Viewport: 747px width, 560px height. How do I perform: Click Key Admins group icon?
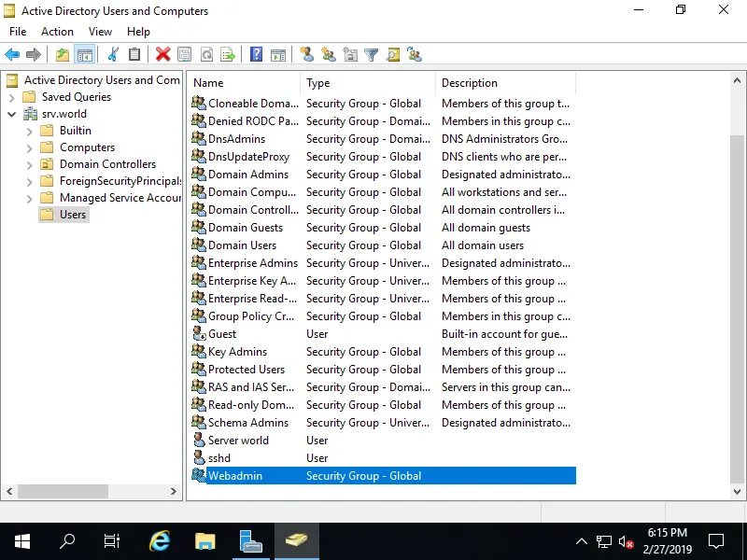(x=199, y=351)
